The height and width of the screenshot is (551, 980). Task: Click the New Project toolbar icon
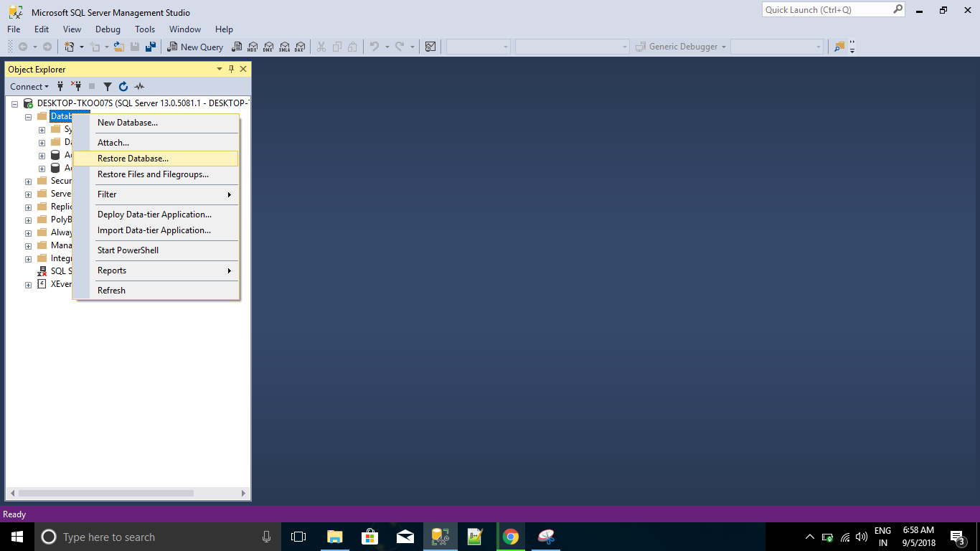pyautogui.click(x=70, y=47)
